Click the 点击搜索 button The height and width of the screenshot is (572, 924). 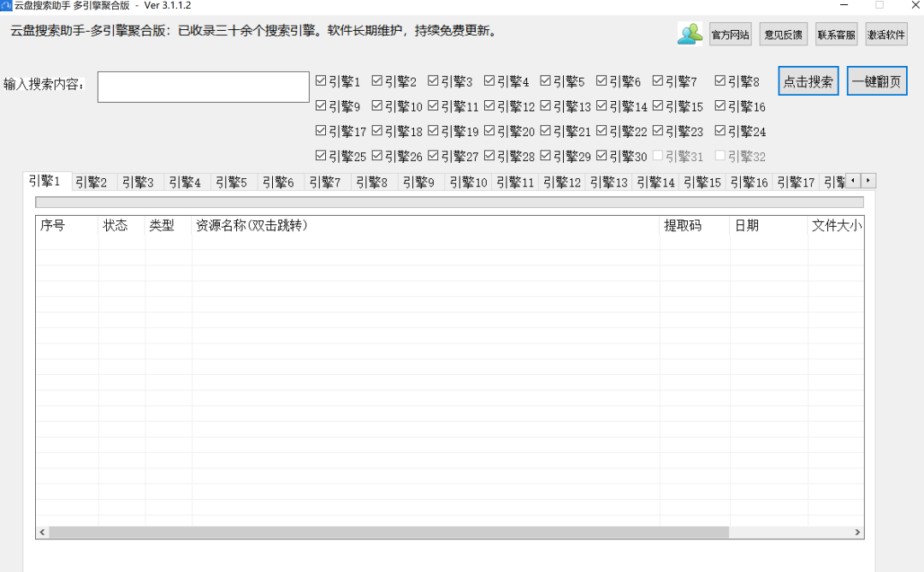[808, 80]
